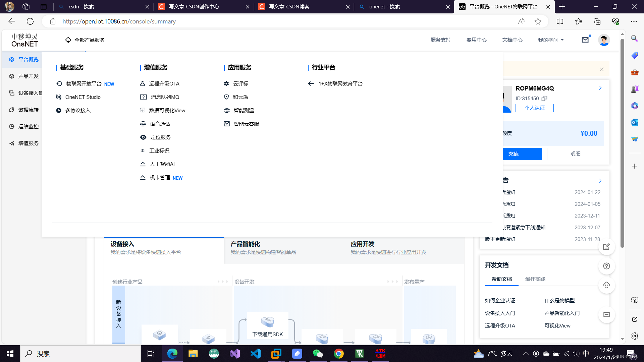Open WeChat from the taskbar

tap(318, 353)
